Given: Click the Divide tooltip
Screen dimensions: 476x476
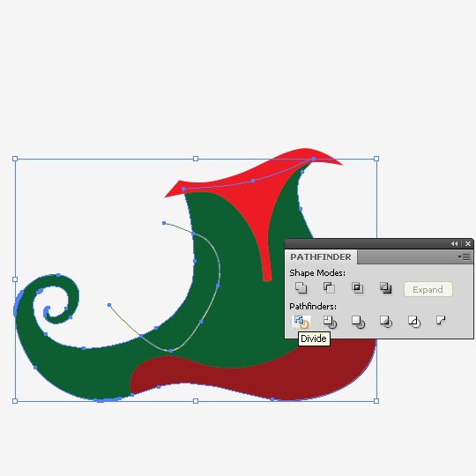Looking at the screenshot, I should (314, 338).
